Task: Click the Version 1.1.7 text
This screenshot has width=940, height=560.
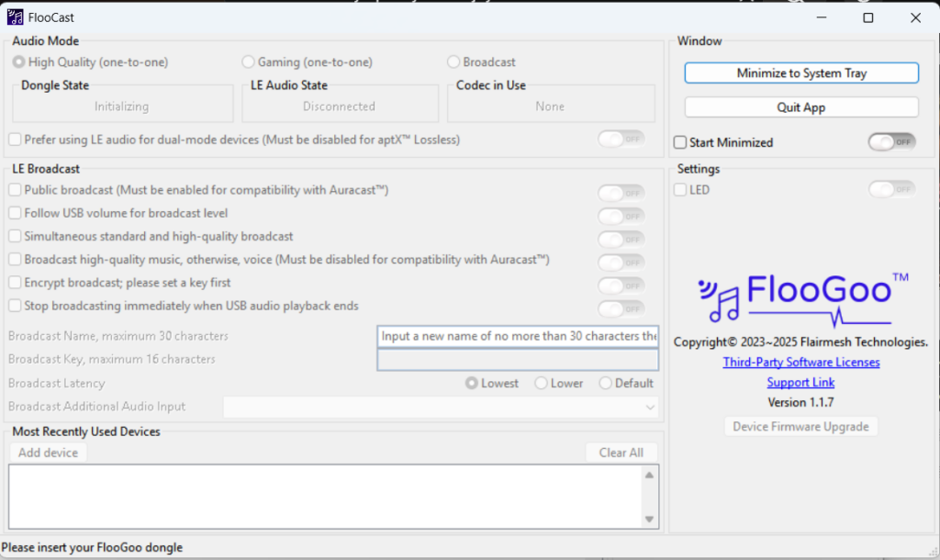Action: [x=800, y=402]
